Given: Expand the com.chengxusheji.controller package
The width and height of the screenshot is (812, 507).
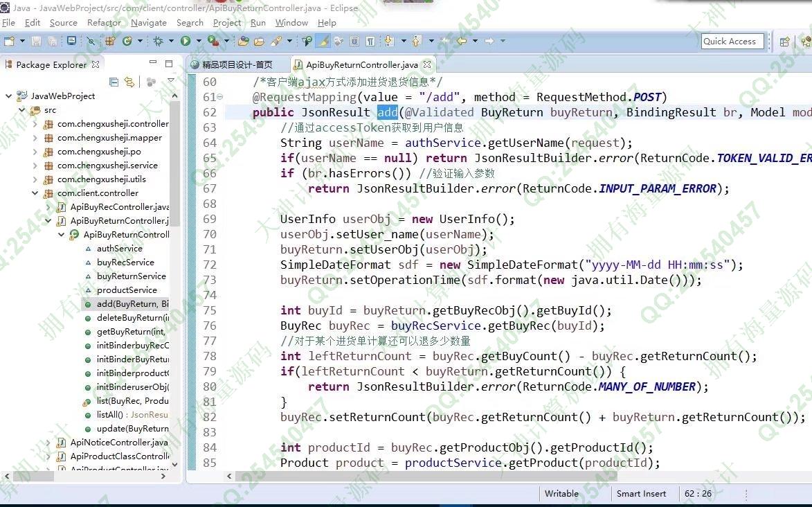Looking at the screenshot, I should click(x=35, y=124).
